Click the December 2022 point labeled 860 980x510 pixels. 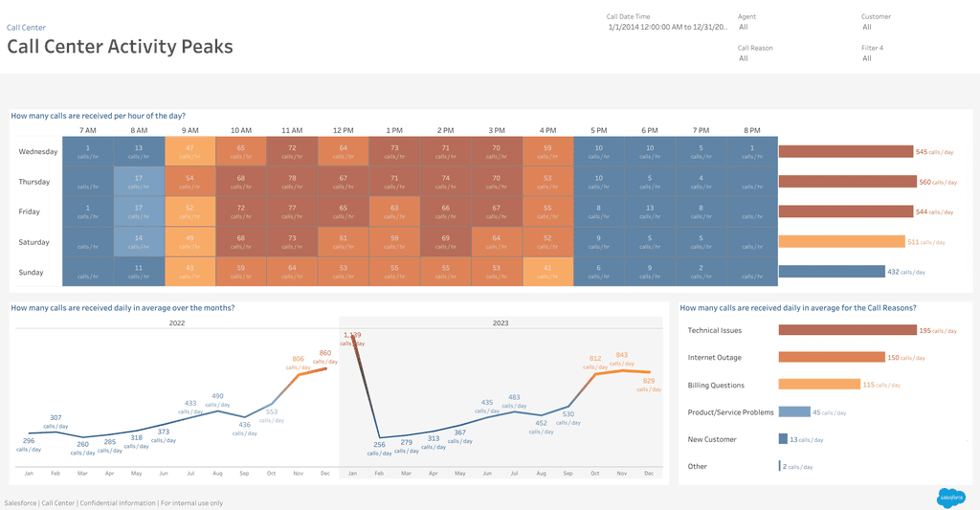(325, 368)
